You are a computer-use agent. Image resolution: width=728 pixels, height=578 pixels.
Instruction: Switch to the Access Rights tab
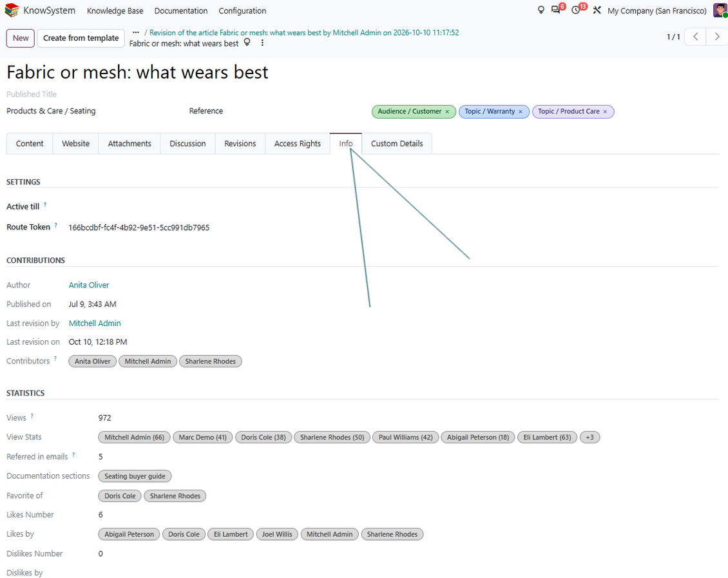(x=298, y=144)
